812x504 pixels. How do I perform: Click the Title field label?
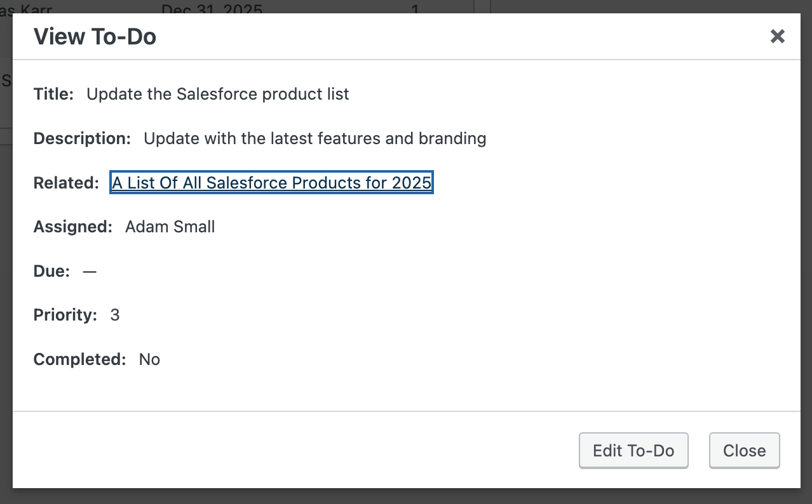pos(53,95)
